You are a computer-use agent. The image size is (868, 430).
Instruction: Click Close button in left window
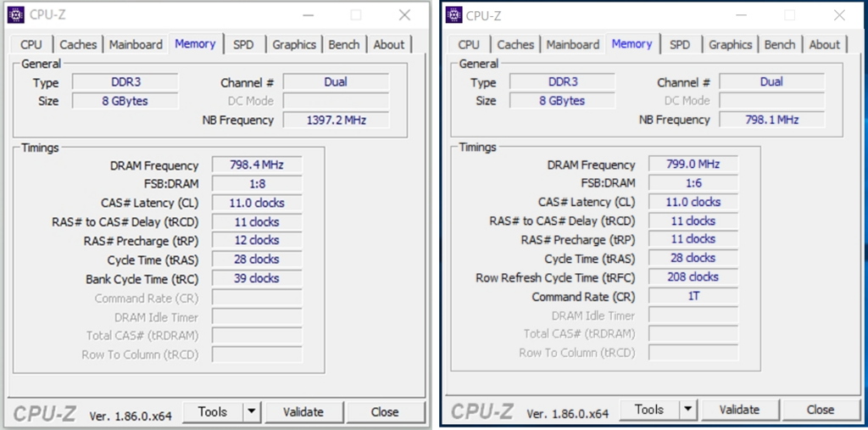pyautogui.click(x=385, y=411)
